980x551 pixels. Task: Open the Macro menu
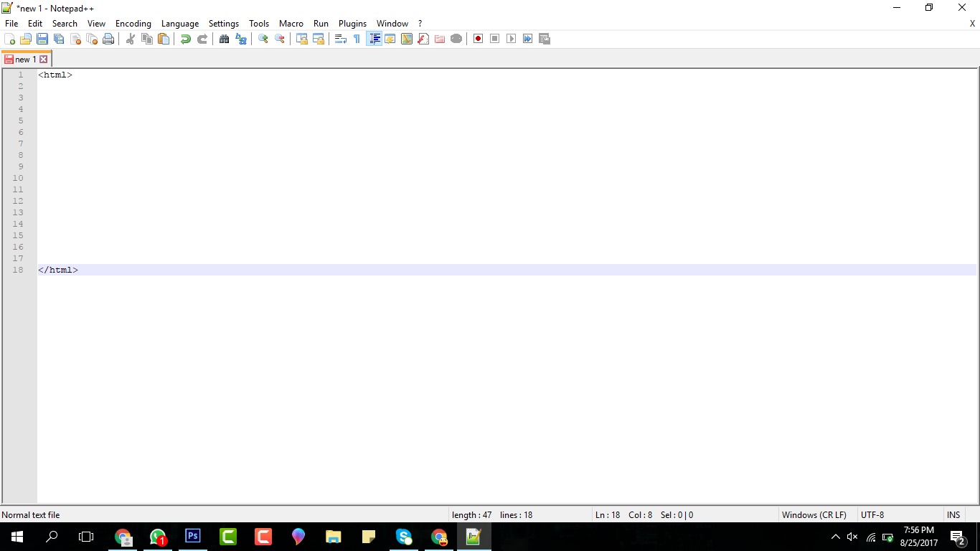[291, 24]
